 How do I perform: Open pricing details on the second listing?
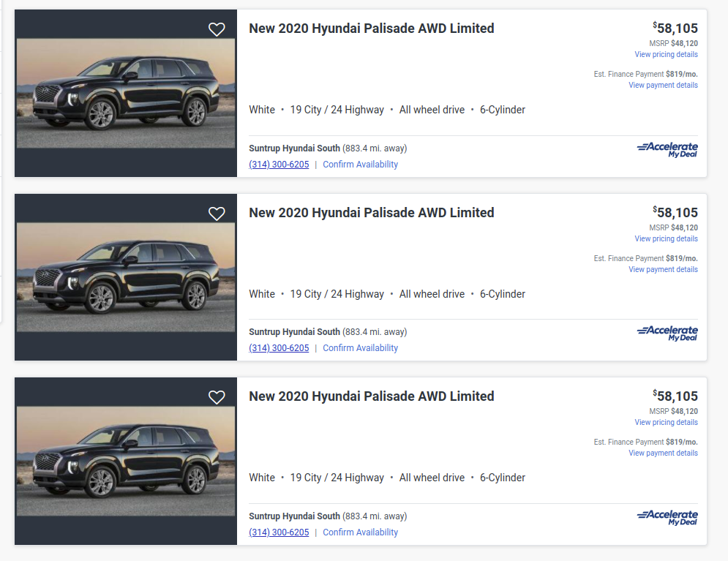coord(666,239)
